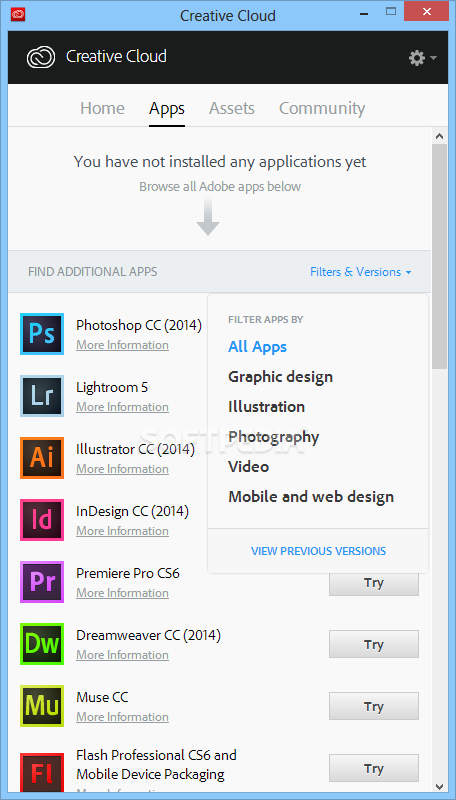Click VIEW PREVIOUS VERSIONS link
The image size is (456, 800).
click(x=318, y=551)
